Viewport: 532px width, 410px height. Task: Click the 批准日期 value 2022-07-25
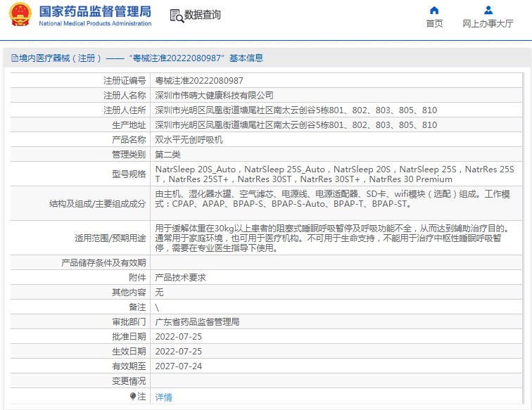click(x=179, y=336)
